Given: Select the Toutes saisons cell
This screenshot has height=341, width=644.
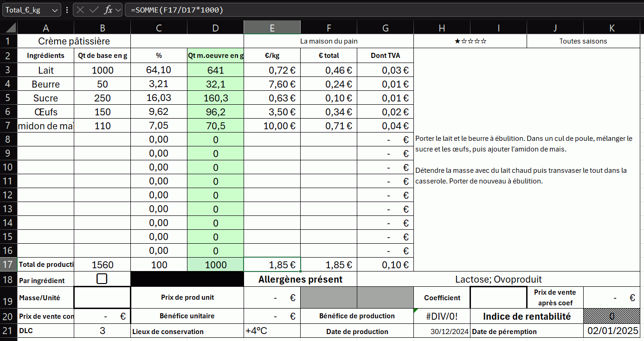Looking at the screenshot, I should coord(583,41).
